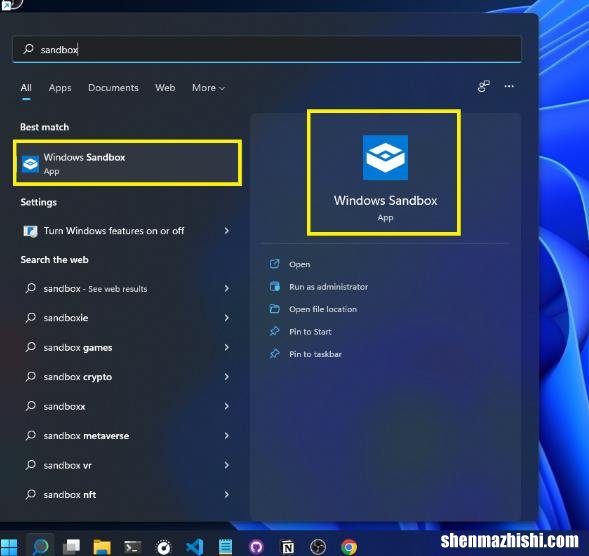Click the Pin to taskbar pin icon
Viewport: 589px width, 556px height.
pos(275,354)
